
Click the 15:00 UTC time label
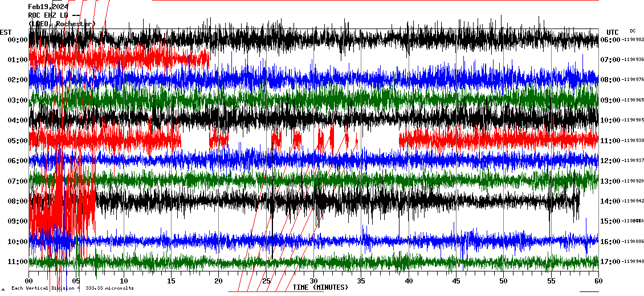tap(610, 221)
